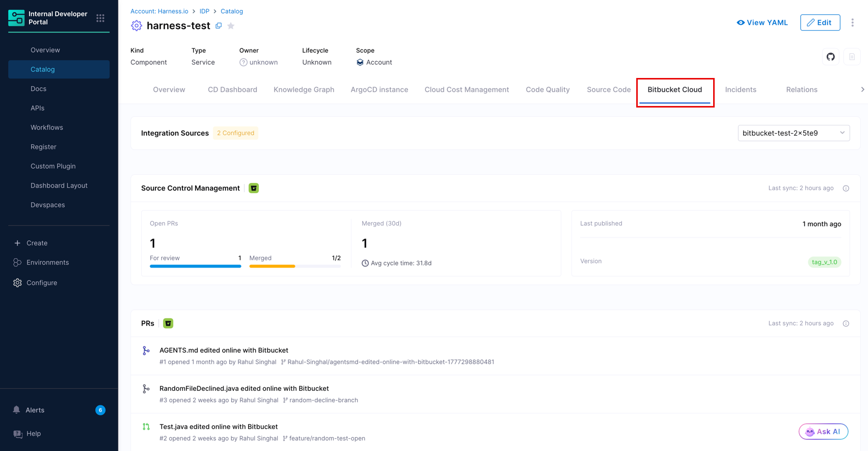Click branch name 'feature/random-test-open'

327,438
